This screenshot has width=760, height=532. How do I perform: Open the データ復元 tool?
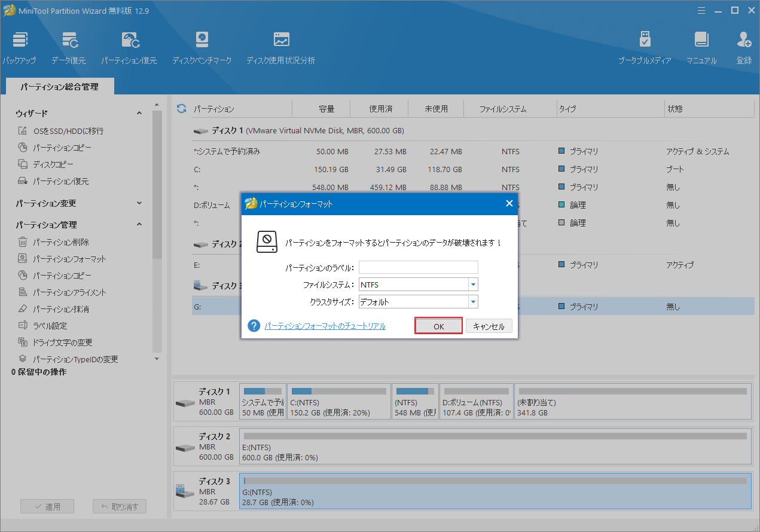point(68,48)
